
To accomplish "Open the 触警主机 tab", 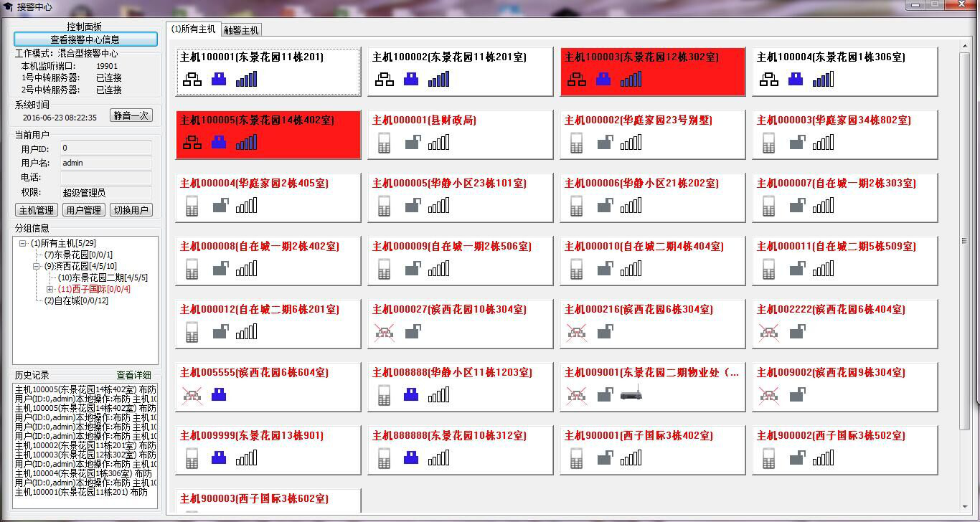I will pos(241,30).
